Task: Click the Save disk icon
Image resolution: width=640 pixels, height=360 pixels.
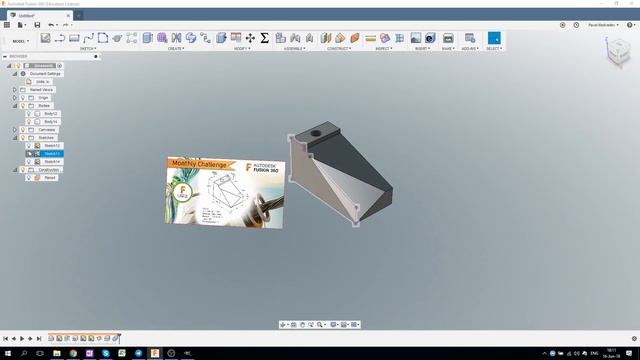Action: (37, 25)
